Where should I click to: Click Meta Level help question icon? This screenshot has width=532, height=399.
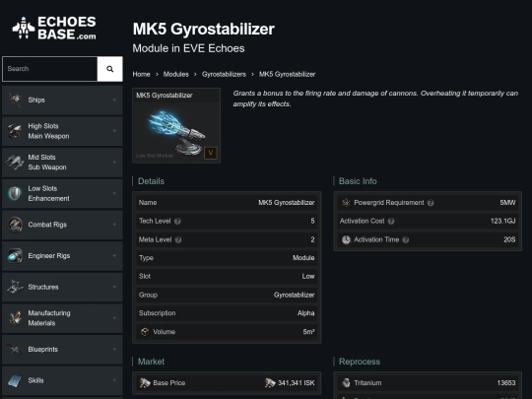coord(178,239)
